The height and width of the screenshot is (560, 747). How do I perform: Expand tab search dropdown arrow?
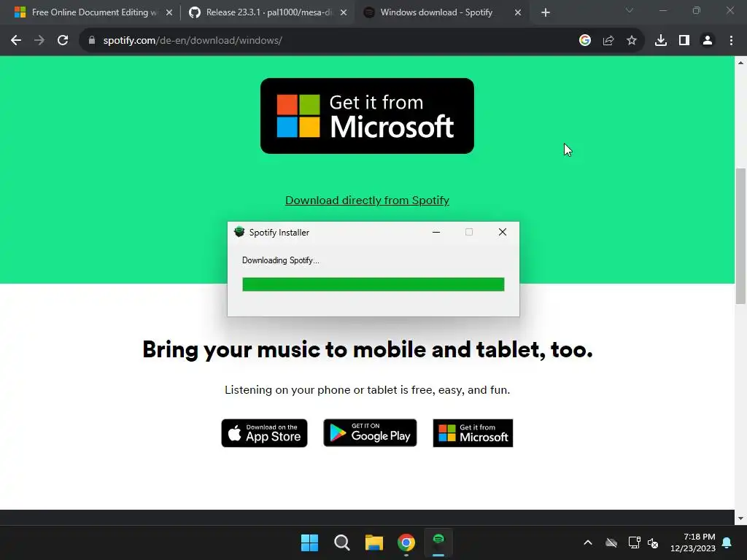coord(630,10)
